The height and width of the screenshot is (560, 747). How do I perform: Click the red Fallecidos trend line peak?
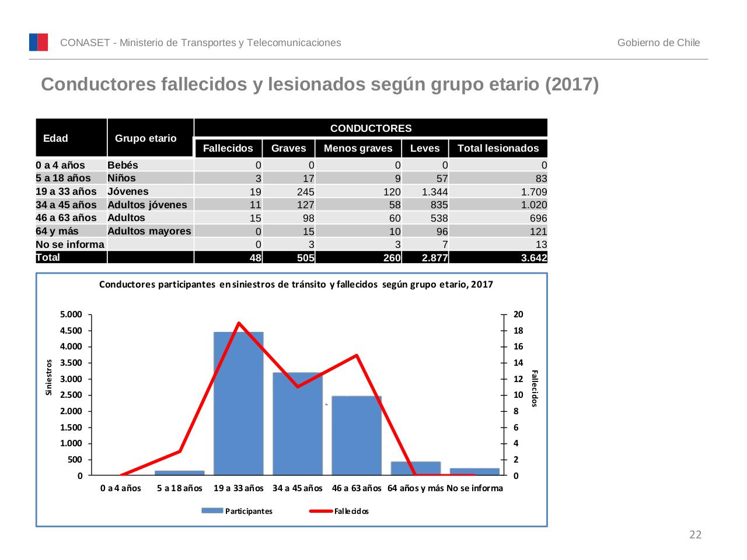[x=239, y=322]
